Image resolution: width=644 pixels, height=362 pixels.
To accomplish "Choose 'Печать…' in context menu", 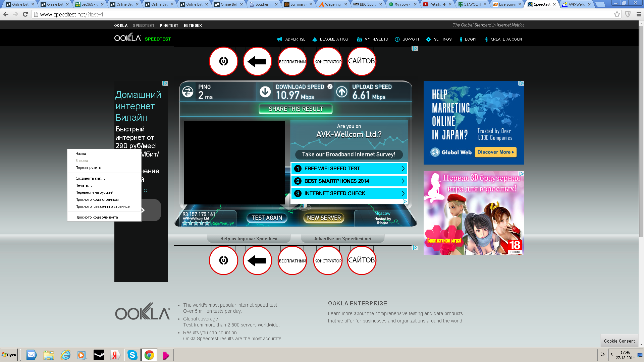I will click(104, 185).
